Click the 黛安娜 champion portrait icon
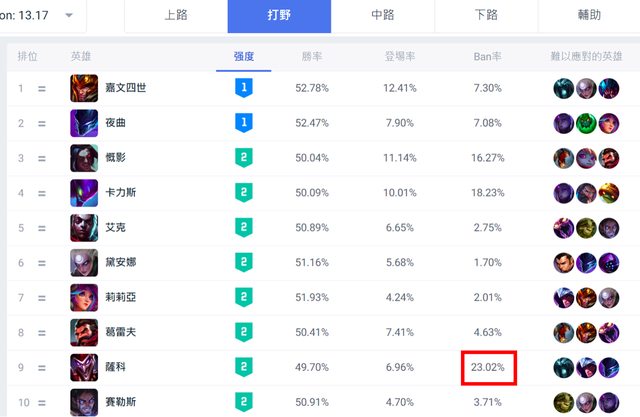Screen dimensions: 640x417 tap(85, 263)
